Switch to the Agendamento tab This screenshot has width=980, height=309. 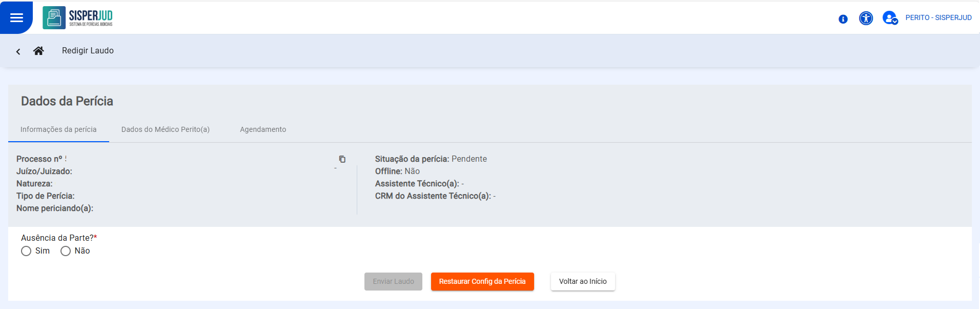(x=263, y=129)
